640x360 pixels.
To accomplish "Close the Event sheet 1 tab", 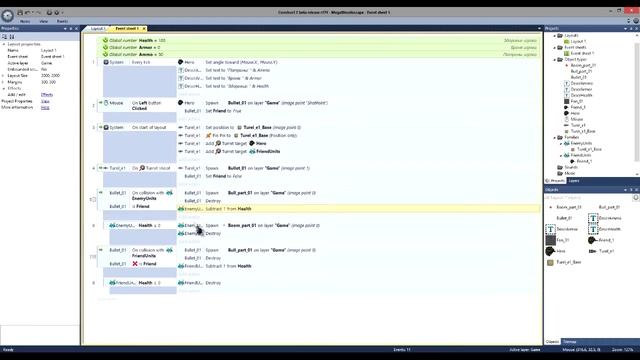I will pos(144,29).
